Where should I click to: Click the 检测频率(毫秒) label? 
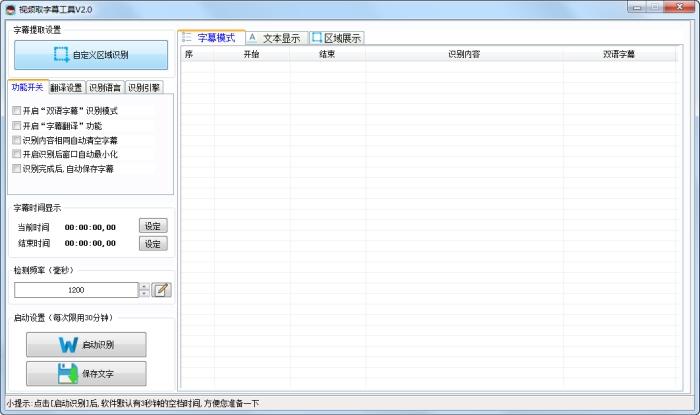[43, 270]
